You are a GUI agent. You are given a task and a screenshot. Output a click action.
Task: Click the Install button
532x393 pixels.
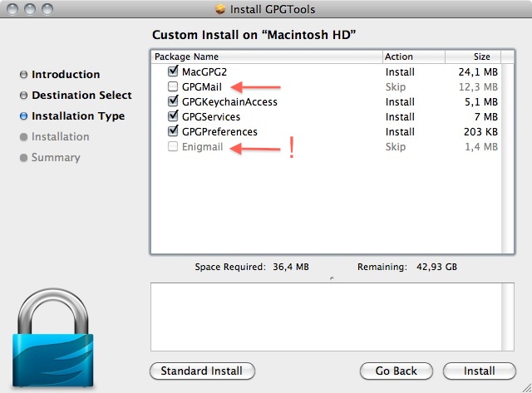click(x=479, y=371)
